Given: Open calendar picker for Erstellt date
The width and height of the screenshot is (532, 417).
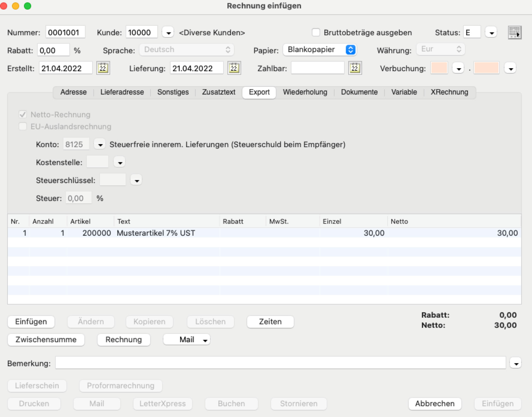Looking at the screenshot, I should pos(103,68).
